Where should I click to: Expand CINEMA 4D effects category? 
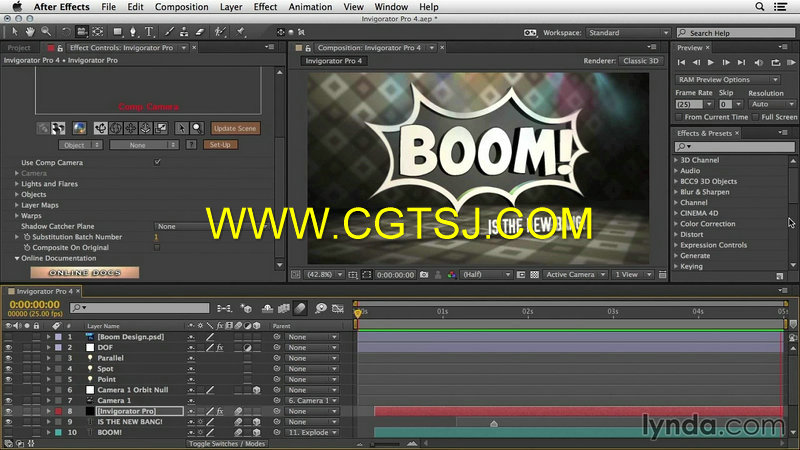click(x=676, y=213)
